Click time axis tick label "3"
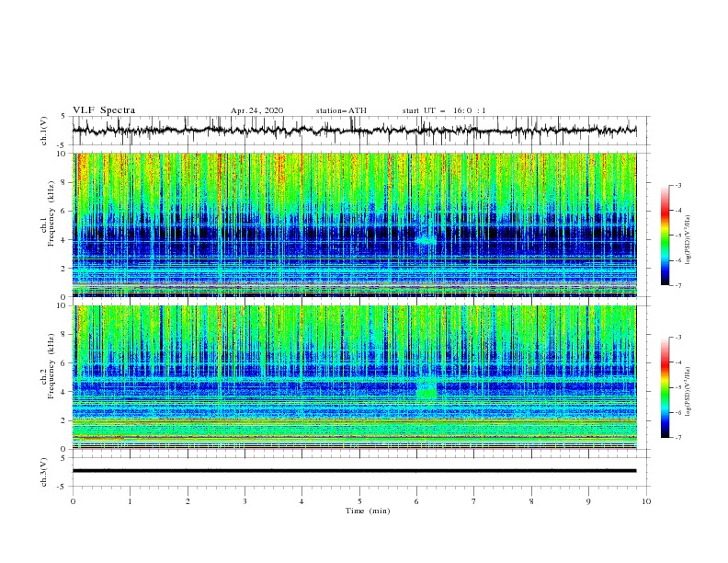This screenshot has height=563, width=728. click(x=245, y=501)
